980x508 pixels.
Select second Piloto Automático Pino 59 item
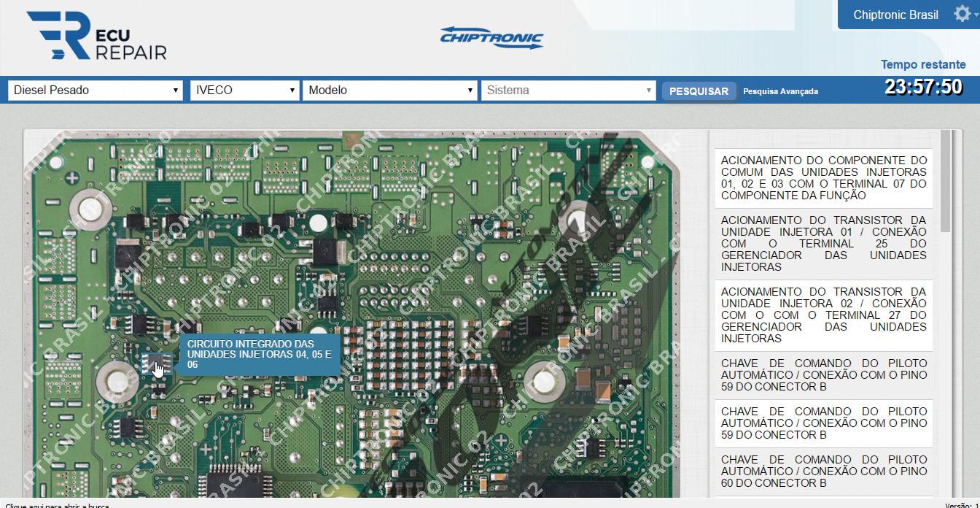tap(824, 423)
